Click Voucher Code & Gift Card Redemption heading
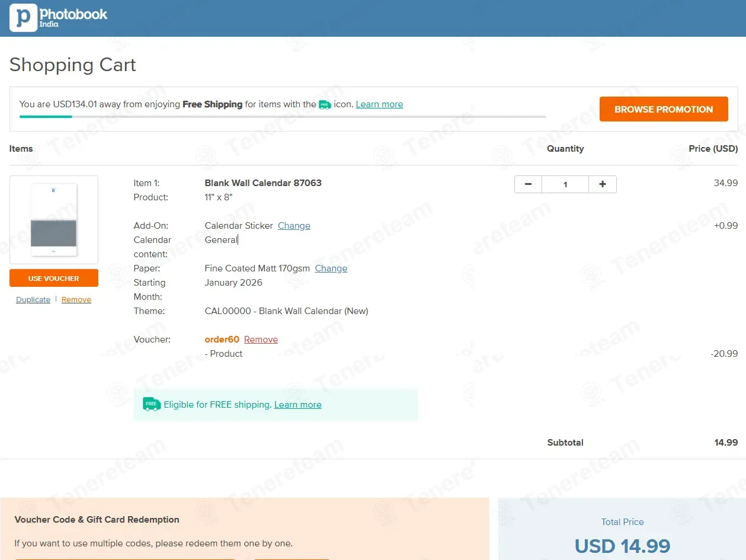This screenshot has width=746, height=560. click(97, 520)
